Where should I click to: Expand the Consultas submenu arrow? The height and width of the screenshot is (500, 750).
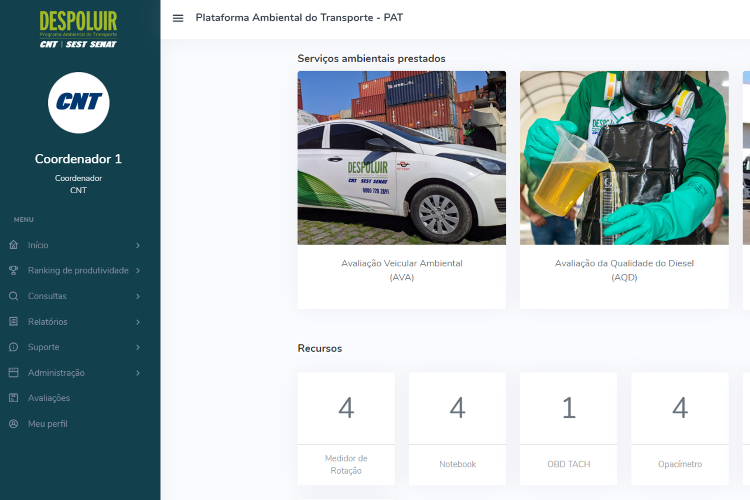138,296
